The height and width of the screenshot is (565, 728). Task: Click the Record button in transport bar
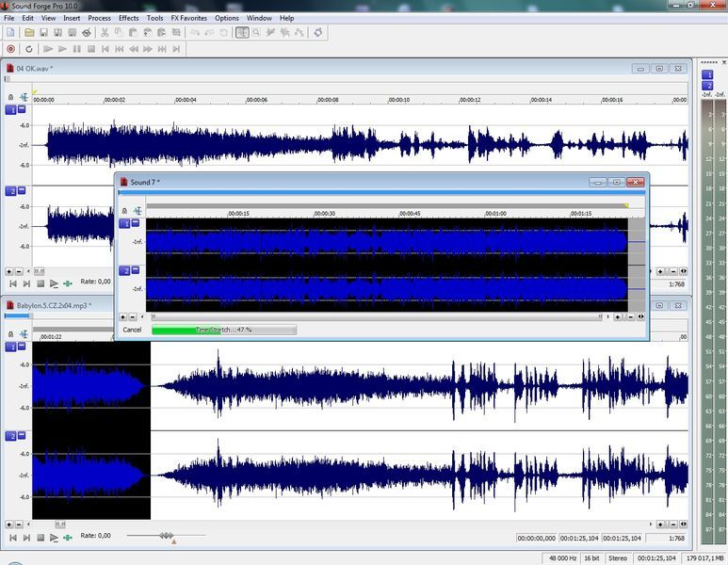coord(10,49)
